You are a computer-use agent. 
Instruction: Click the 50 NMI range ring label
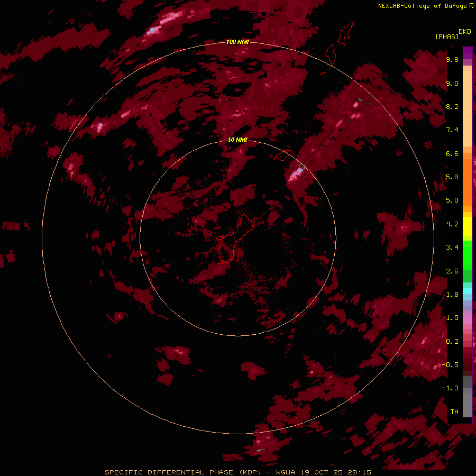click(x=237, y=140)
